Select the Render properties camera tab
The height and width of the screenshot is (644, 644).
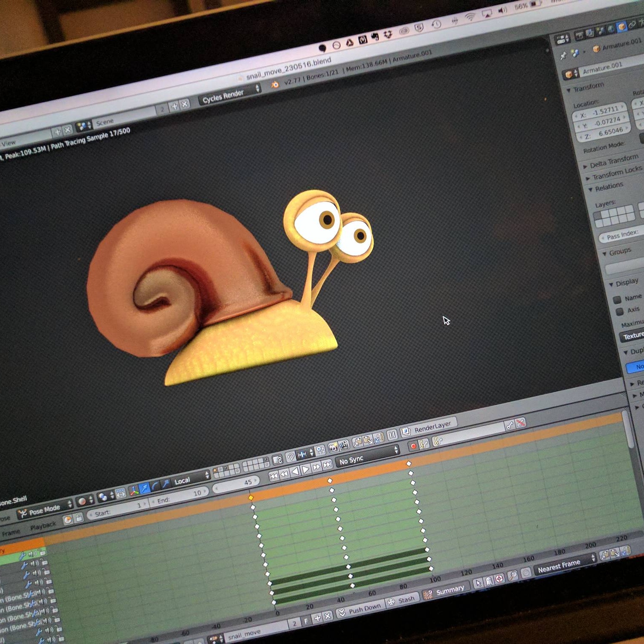click(579, 36)
